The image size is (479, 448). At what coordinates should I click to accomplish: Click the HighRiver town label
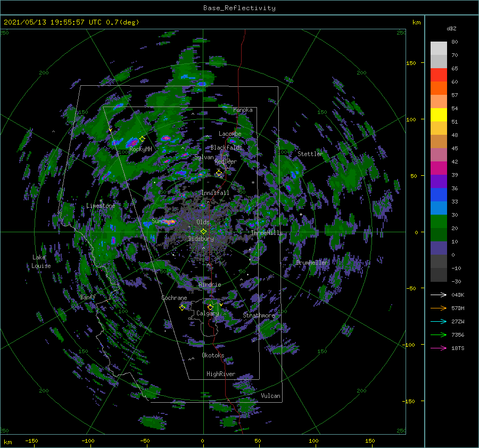coord(221,374)
